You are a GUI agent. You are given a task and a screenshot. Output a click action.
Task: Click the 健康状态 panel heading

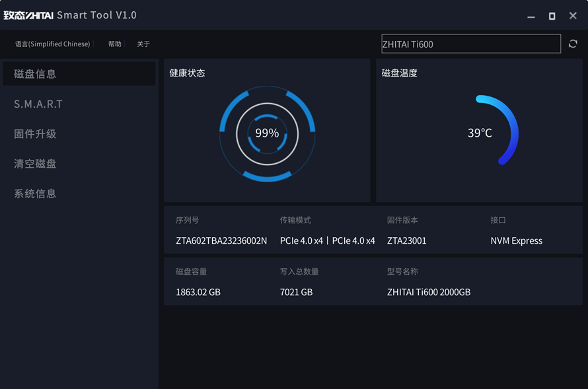click(x=187, y=73)
